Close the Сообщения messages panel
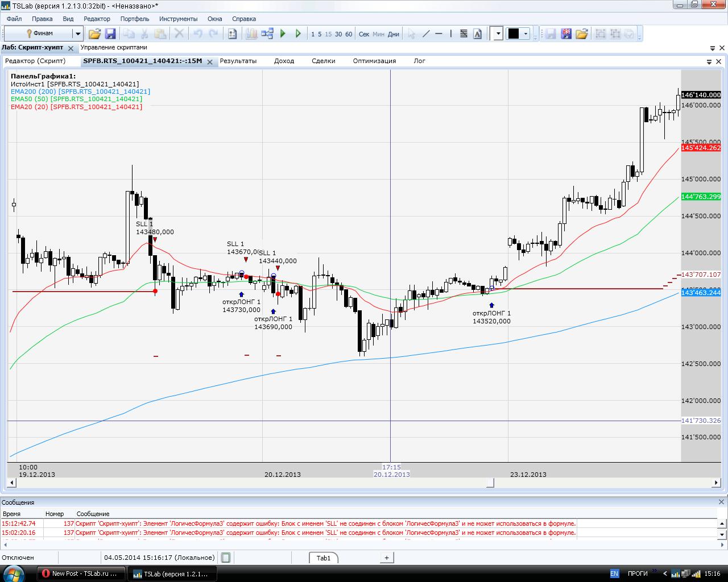This screenshot has width=728, height=582. pos(721,502)
